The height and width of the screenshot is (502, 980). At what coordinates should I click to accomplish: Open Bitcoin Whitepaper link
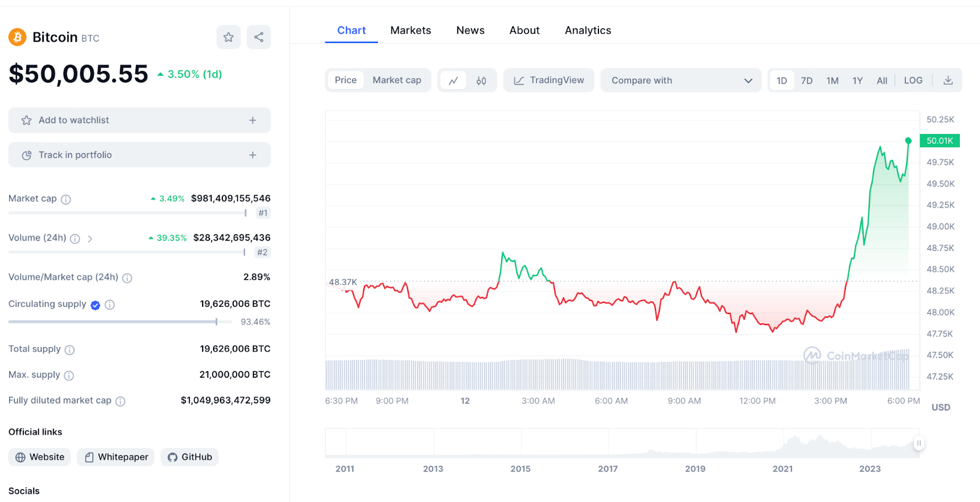tap(116, 457)
